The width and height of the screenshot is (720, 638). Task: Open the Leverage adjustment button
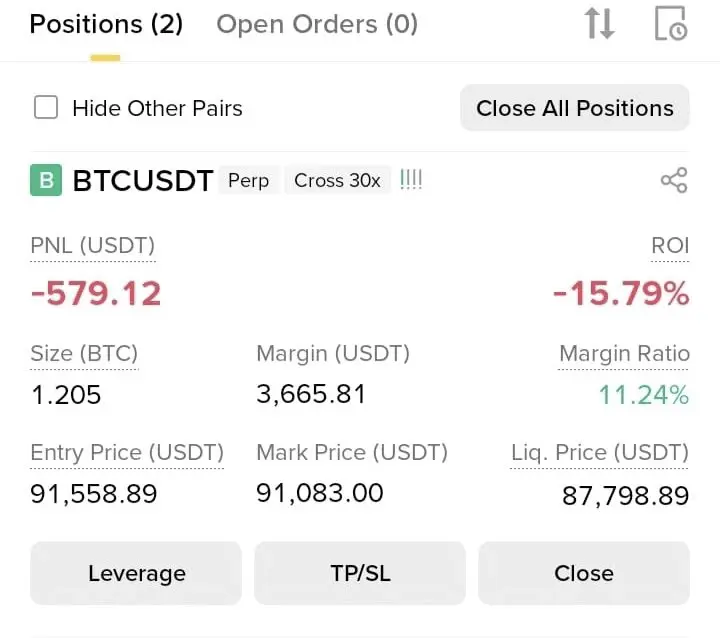(136, 573)
